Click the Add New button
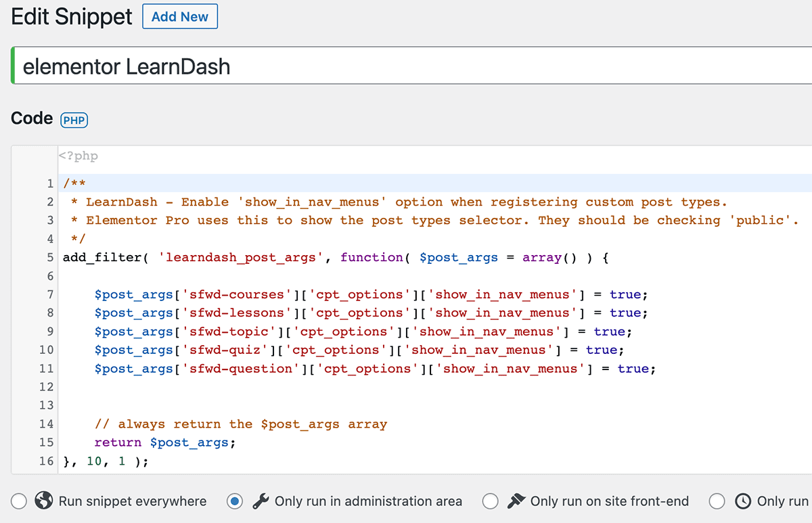Viewport: 812px width, 523px height. (x=179, y=16)
